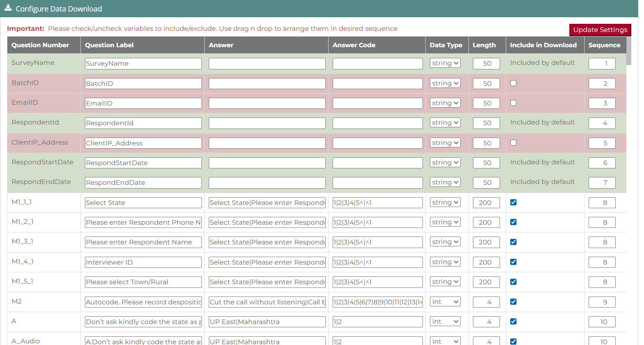Click the Update Settings button
This screenshot has height=345, width=644.
click(600, 30)
